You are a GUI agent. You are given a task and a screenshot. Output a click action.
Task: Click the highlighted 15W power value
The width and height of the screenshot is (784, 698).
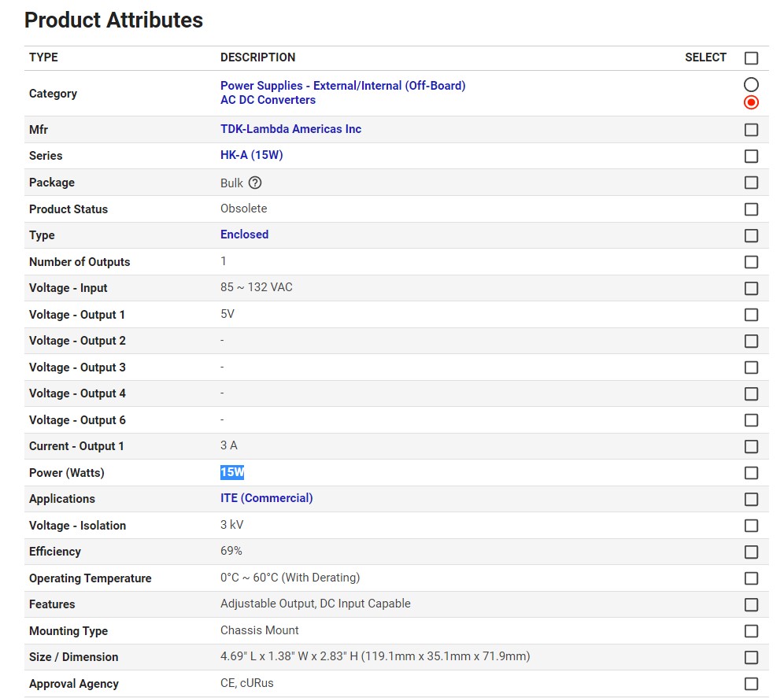coord(232,472)
